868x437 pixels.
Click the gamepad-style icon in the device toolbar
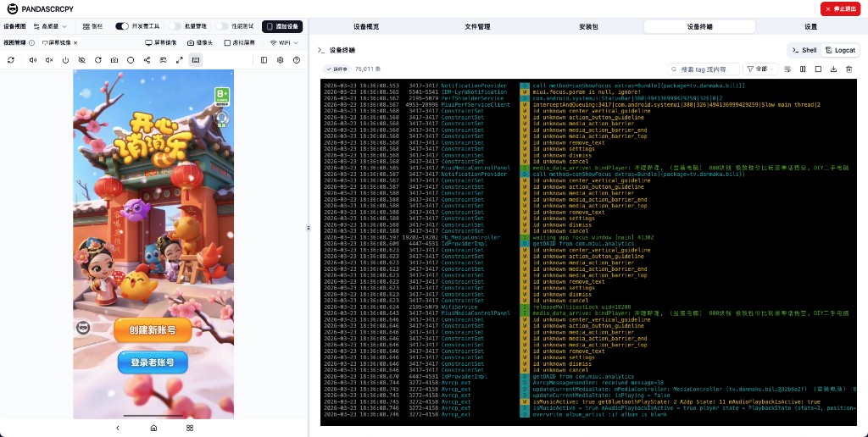click(x=164, y=60)
